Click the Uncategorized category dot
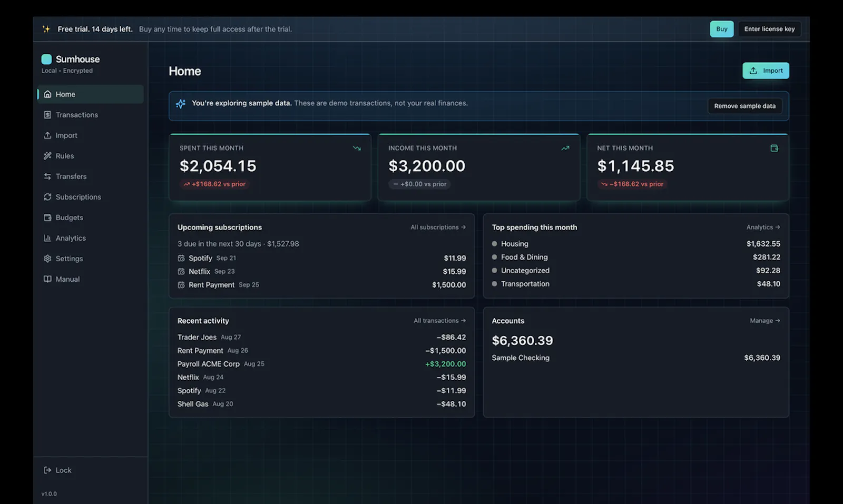This screenshot has height=504, width=843. click(494, 270)
